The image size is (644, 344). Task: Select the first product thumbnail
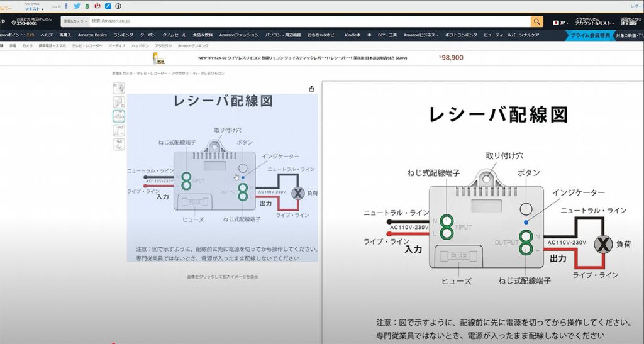pos(118,87)
